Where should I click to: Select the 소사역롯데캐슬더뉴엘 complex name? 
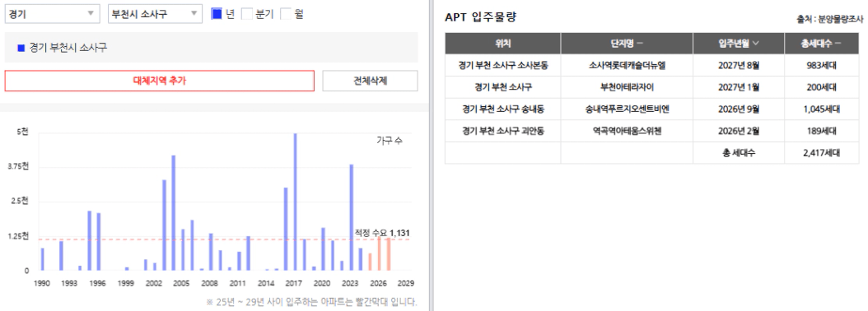point(627,65)
